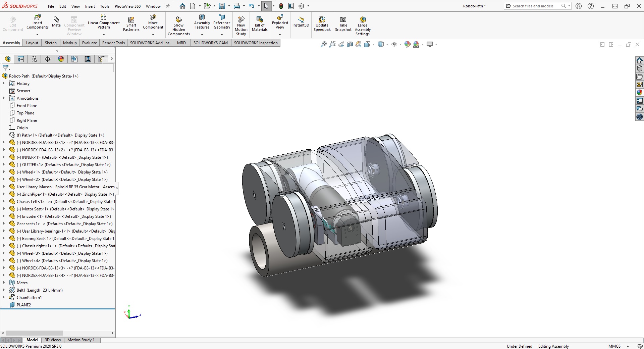Open Exploded View dropdown arrow
This screenshot has height=349, width=644.
pyautogui.click(x=280, y=35)
